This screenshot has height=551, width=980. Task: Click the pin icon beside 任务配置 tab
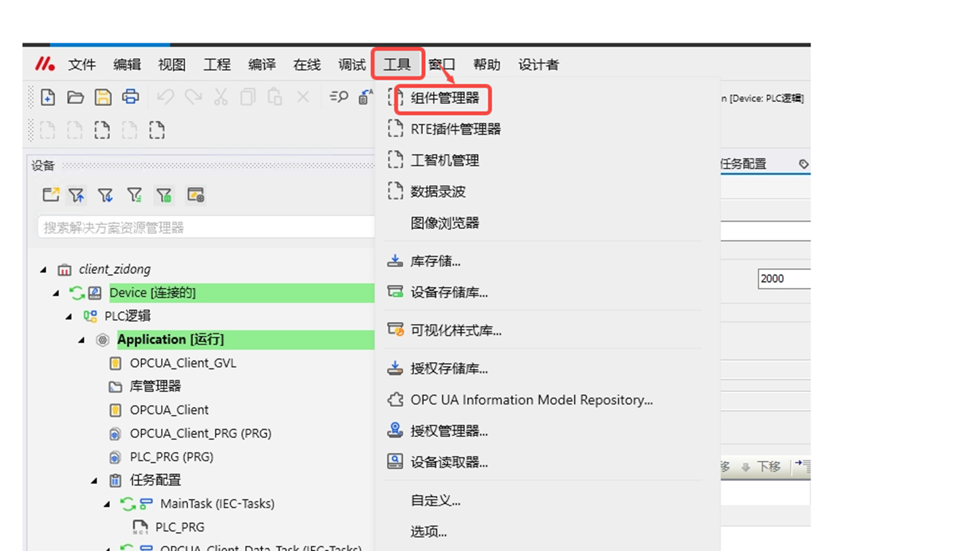coord(803,164)
